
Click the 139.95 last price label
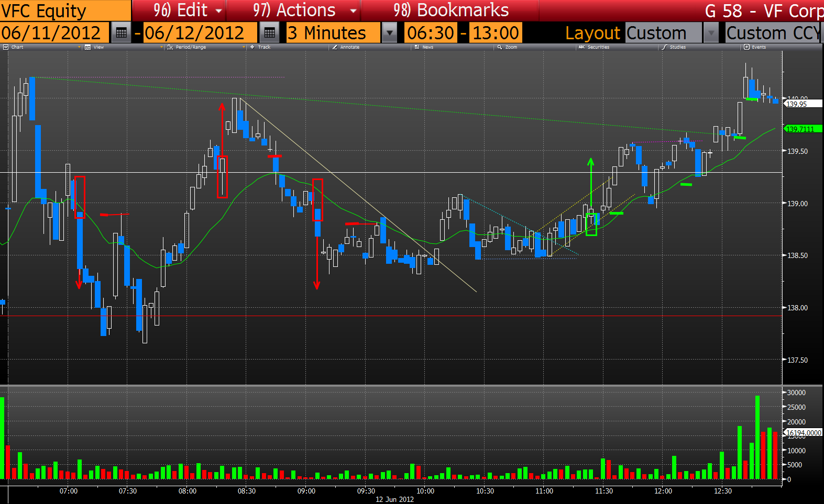(x=803, y=104)
